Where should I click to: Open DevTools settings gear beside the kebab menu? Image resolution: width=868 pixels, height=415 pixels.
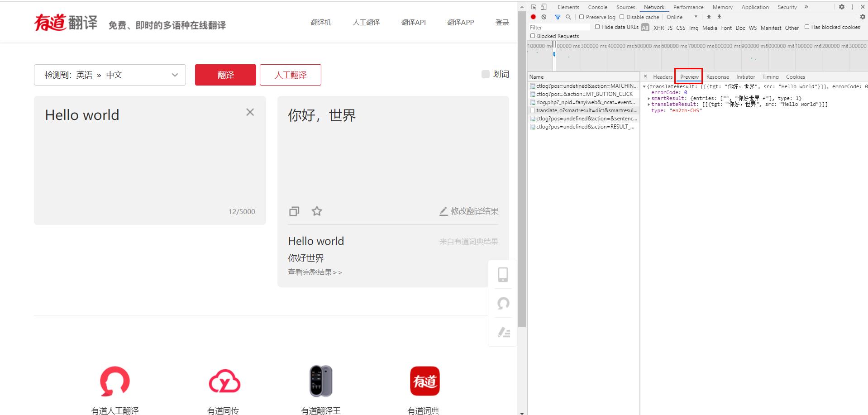pyautogui.click(x=842, y=7)
